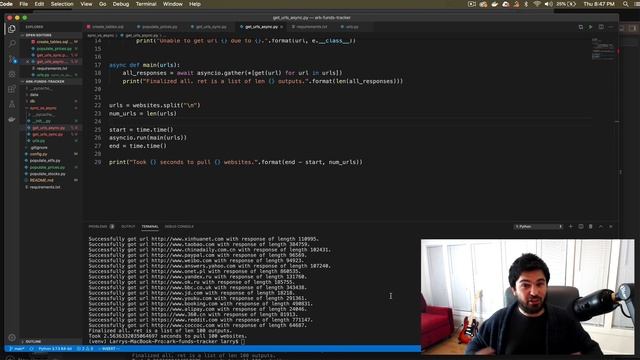Screen dimensions: 640x360
Task: Open the Source Control view in the activity bar
Action: tap(12, 59)
